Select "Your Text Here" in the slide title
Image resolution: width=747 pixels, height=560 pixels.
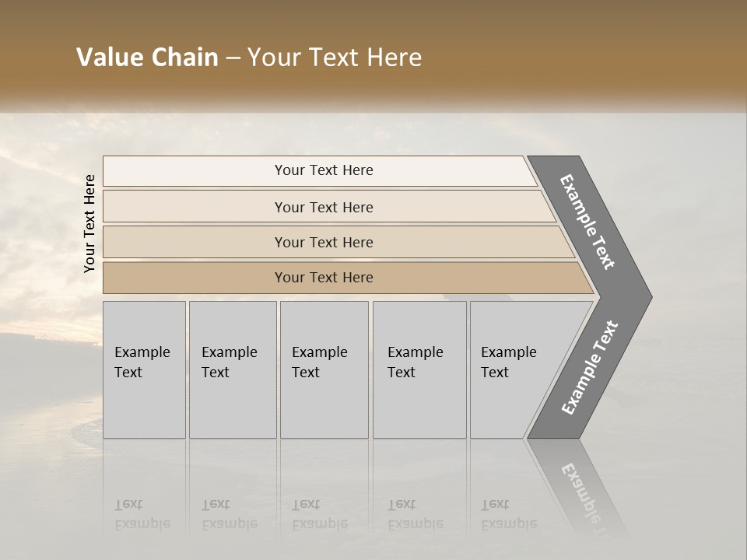(x=335, y=58)
